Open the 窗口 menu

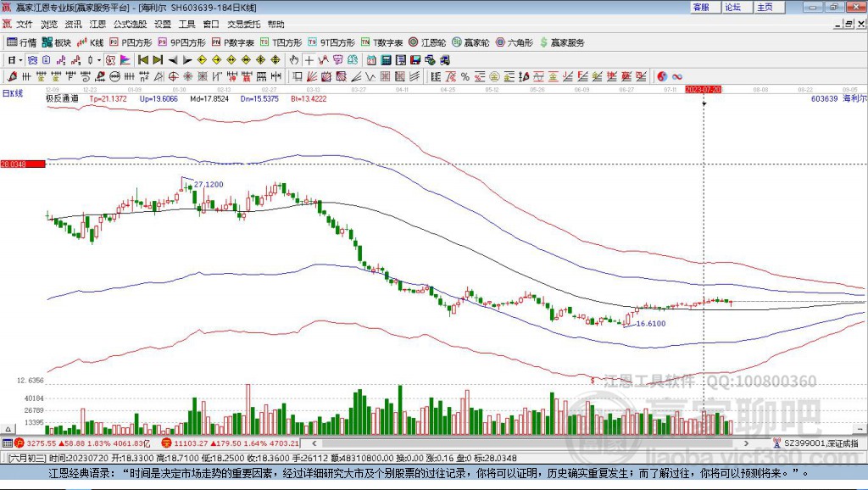click(211, 24)
